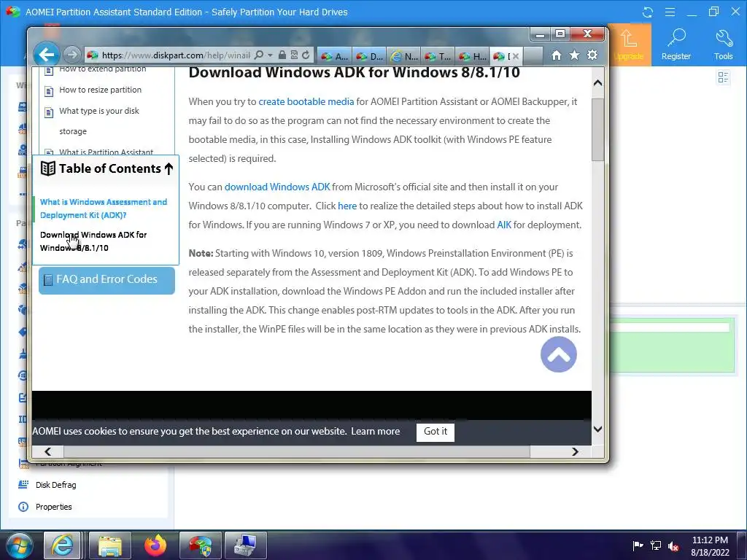Click the Table of Contents book icon
This screenshot has height=560, width=747.
(48, 168)
